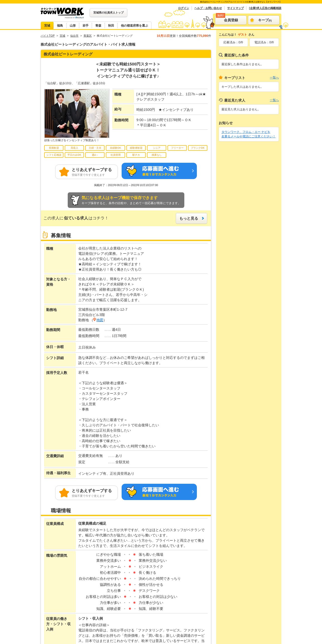Click history clock icon beside 最近見た求人
This screenshot has height=644, width=322.
[x=221, y=100]
